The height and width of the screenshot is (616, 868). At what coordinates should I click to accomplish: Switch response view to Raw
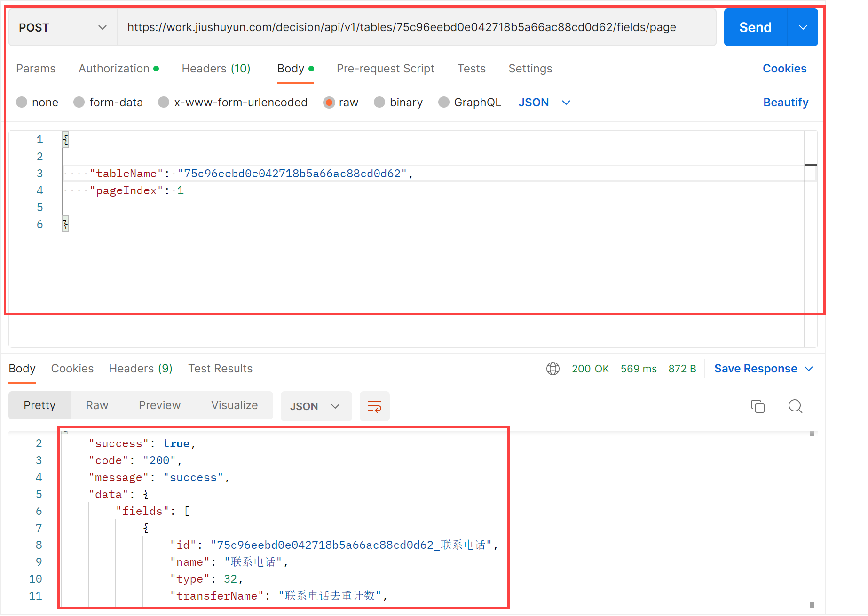pyautogui.click(x=97, y=405)
